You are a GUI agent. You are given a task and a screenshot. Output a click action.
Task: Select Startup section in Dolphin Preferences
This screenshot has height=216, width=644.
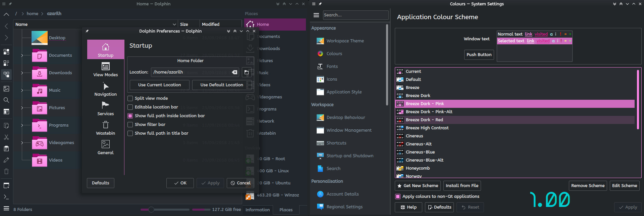pyautogui.click(x=105, y=49)
